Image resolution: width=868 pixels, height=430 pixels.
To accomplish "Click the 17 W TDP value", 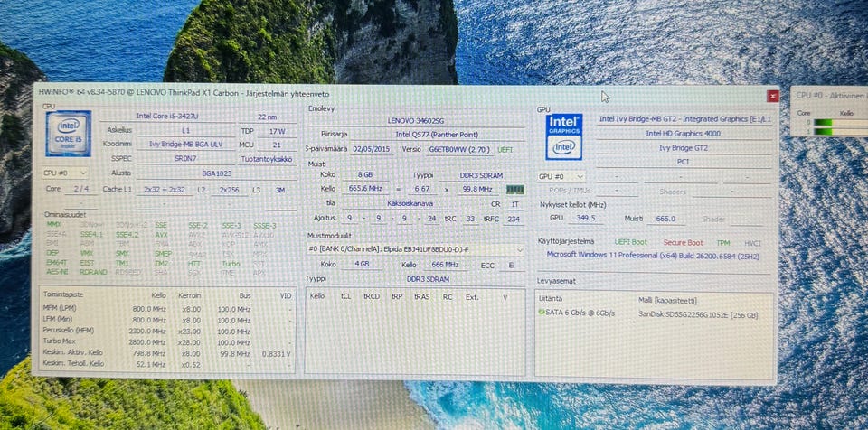I will click(277, 131).
